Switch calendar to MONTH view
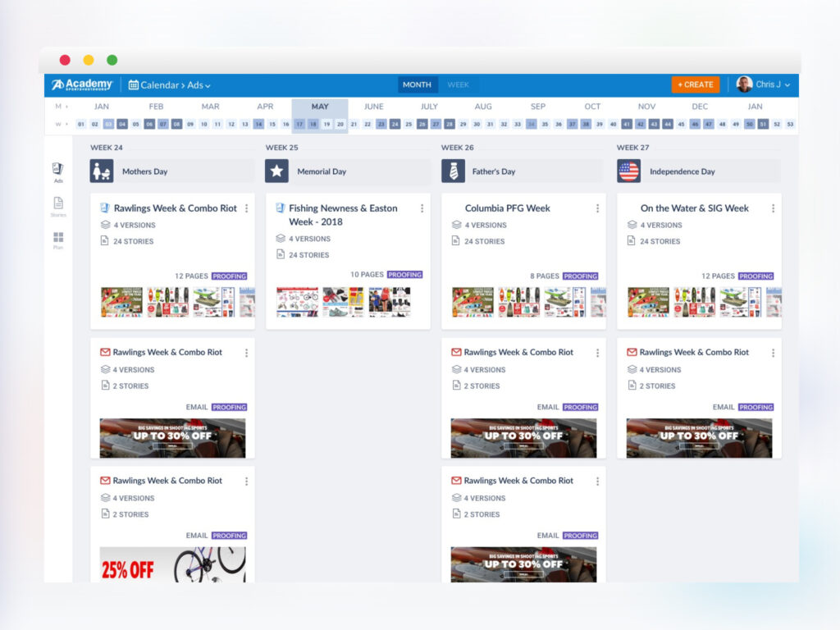The width and height of the screenshot is (840, 630). point(417,84)
